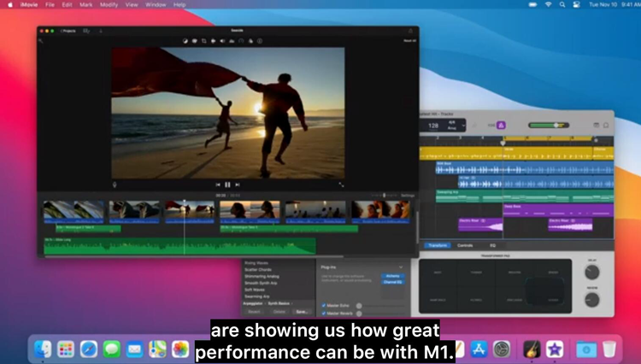Switch to the EQ tab
641x364 pixels.
[492, 245]
